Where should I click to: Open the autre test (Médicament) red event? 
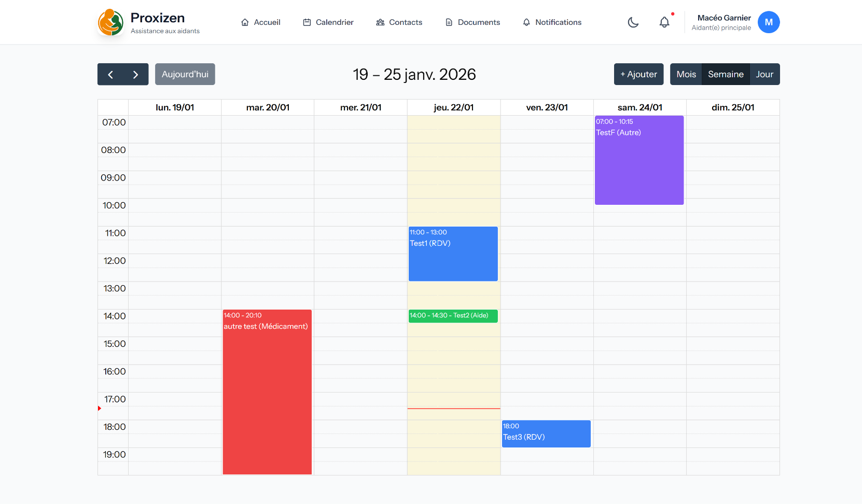tap(267, 392)
